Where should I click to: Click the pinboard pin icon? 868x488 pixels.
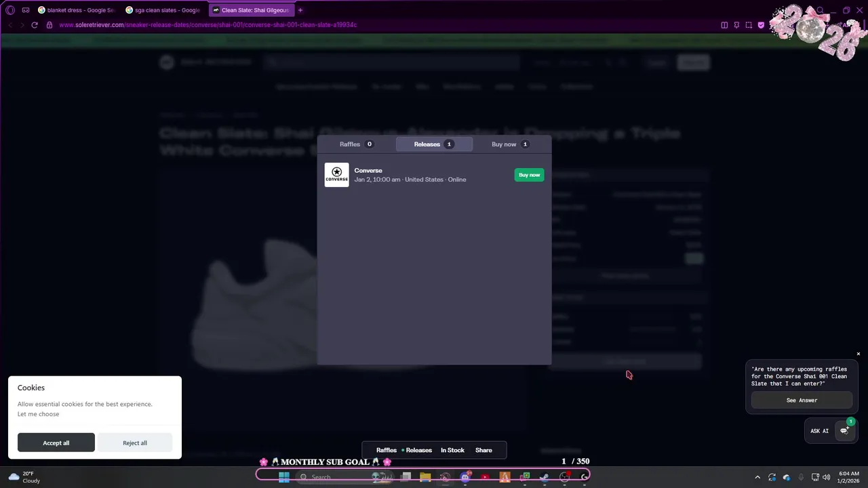tap(736, 25)
